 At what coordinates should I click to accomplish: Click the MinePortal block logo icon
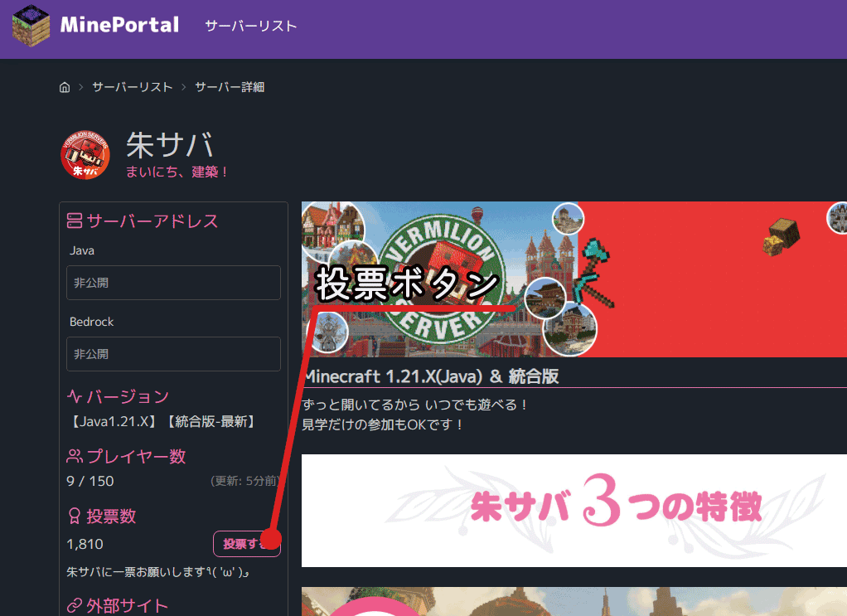31,26
